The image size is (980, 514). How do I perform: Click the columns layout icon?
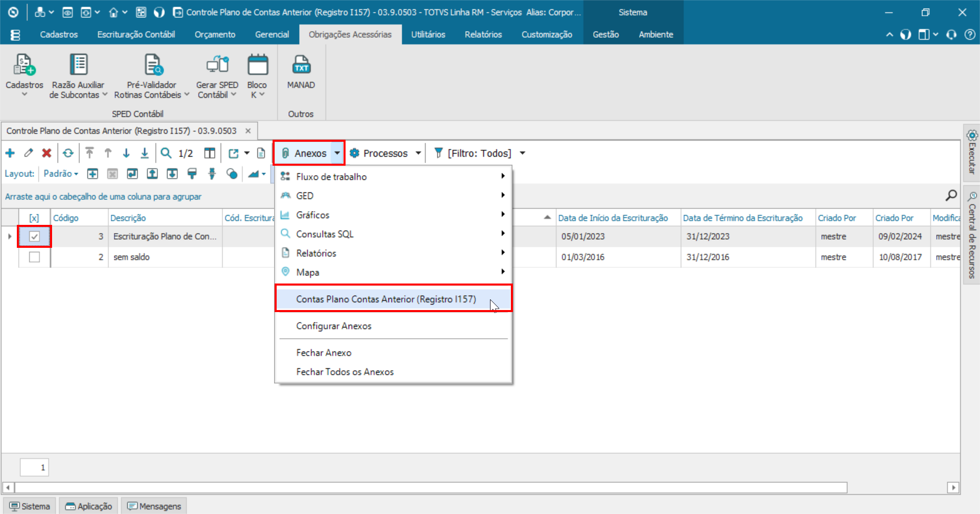tap(209, 153)
